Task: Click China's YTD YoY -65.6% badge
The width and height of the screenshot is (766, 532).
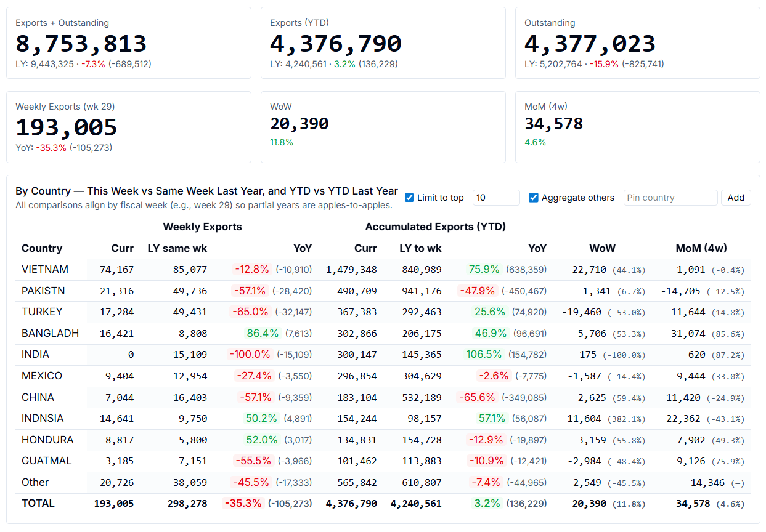Action: tap(477, 397)
